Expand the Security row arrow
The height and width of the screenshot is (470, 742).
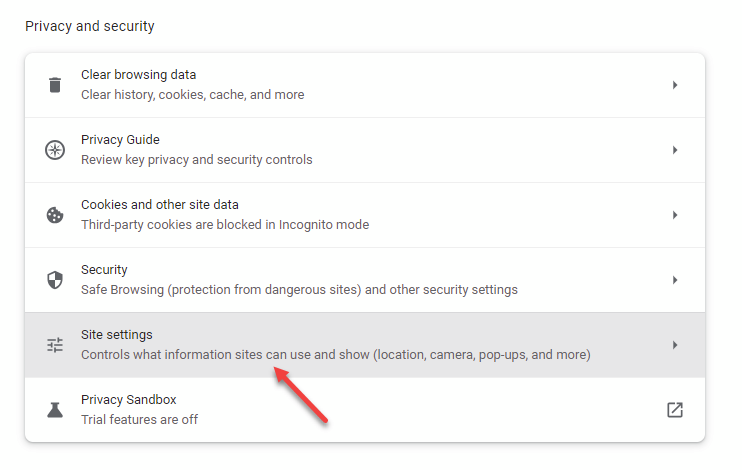pos(675,280)
